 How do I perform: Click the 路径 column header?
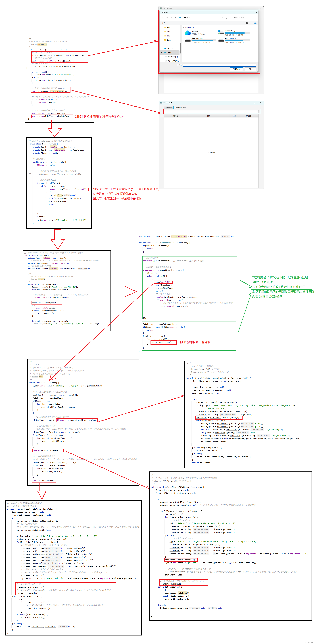(208, 116)
